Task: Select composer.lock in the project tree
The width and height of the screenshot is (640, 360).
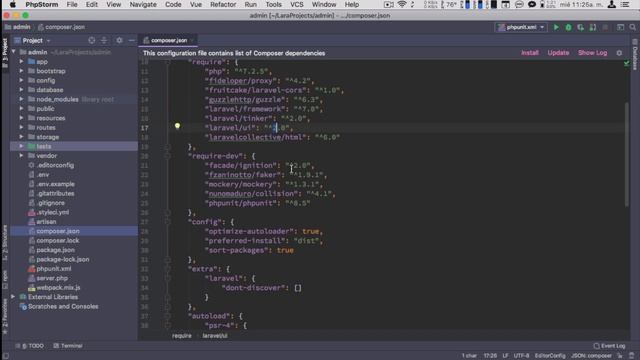Action: click(x=58, y=240)
